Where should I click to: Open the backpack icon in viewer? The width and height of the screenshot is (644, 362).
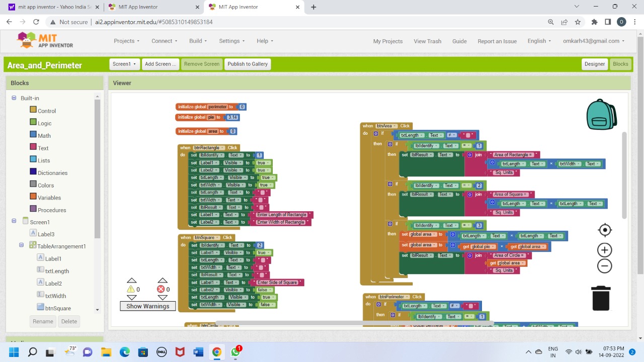point(601,115)
